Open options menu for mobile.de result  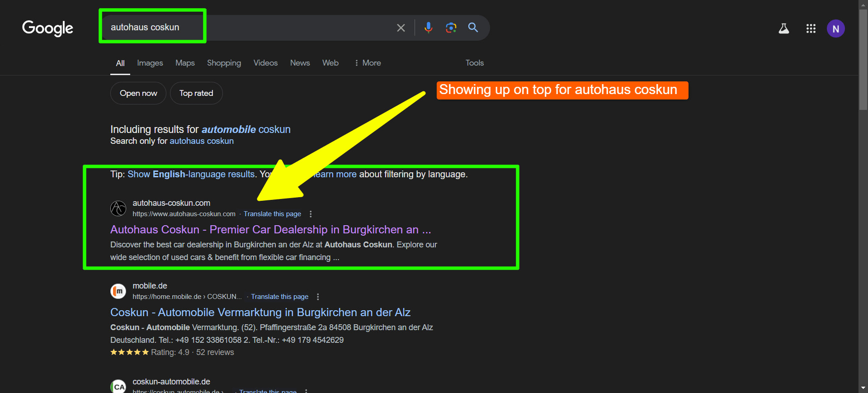click(318, 297)
